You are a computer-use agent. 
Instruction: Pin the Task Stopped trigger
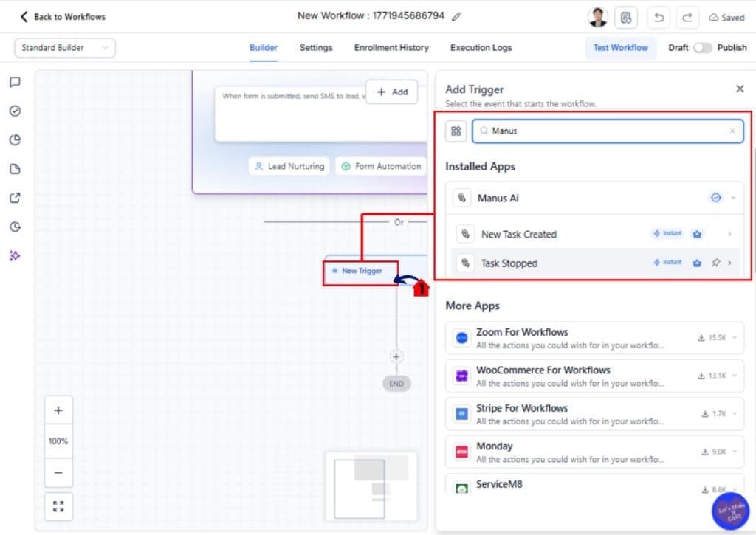tap(715, 263)
